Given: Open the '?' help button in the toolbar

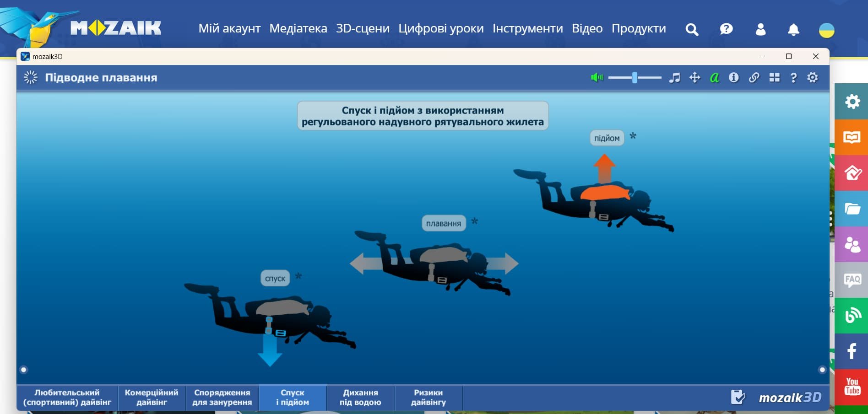Looking at the screenshot, I should tap(793, 78).
